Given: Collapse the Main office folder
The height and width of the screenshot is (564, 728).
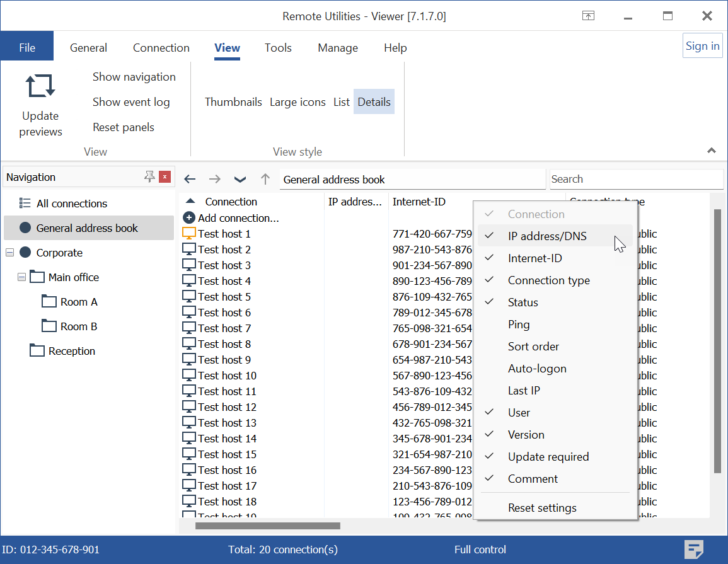Looking at the screenshot, I should point(22,277).
